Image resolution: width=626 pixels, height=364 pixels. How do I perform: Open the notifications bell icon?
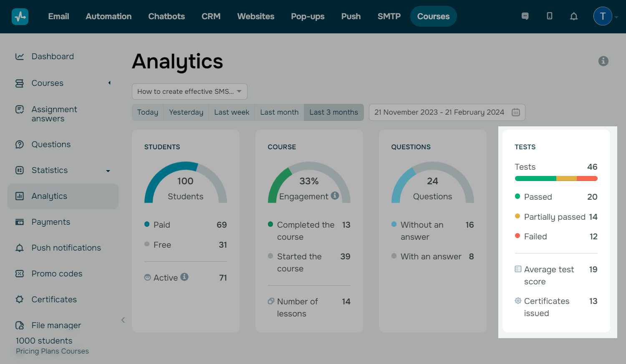(574, 16)
